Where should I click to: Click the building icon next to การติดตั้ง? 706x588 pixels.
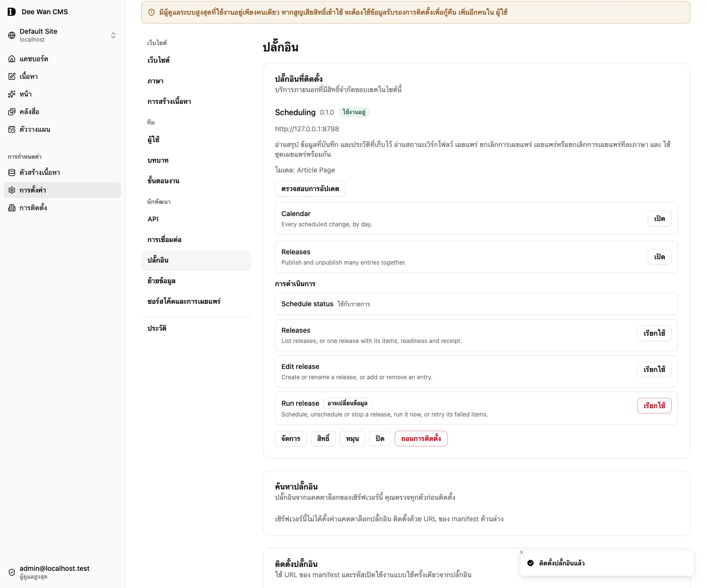click(12, 208)
